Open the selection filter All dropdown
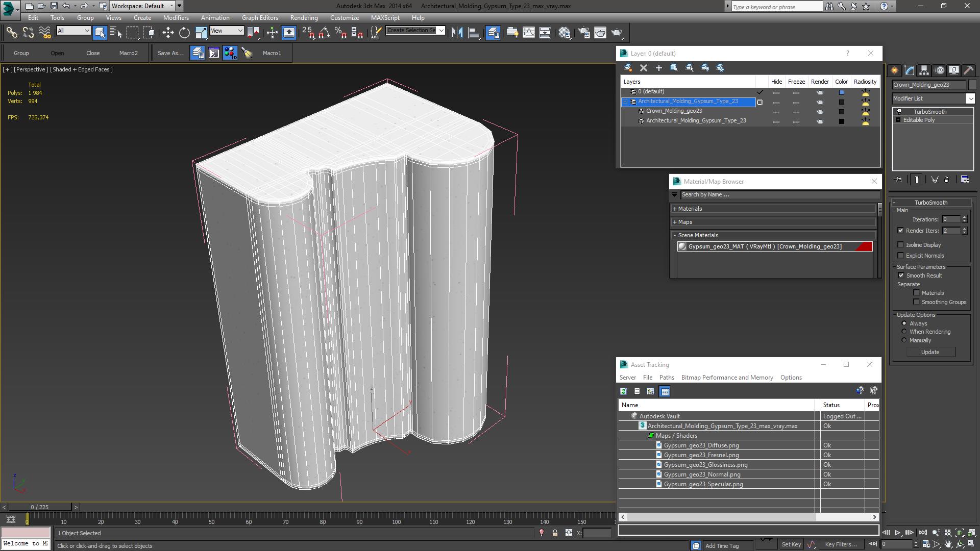 coord(73,31)
